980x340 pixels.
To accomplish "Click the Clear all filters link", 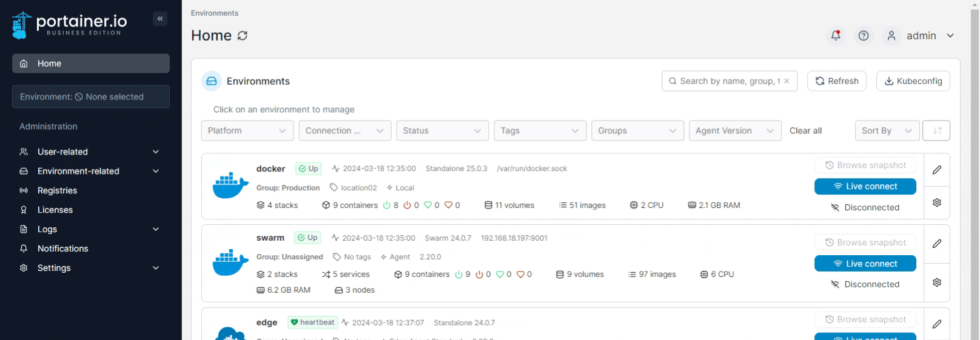I will [x=805, y=130].
